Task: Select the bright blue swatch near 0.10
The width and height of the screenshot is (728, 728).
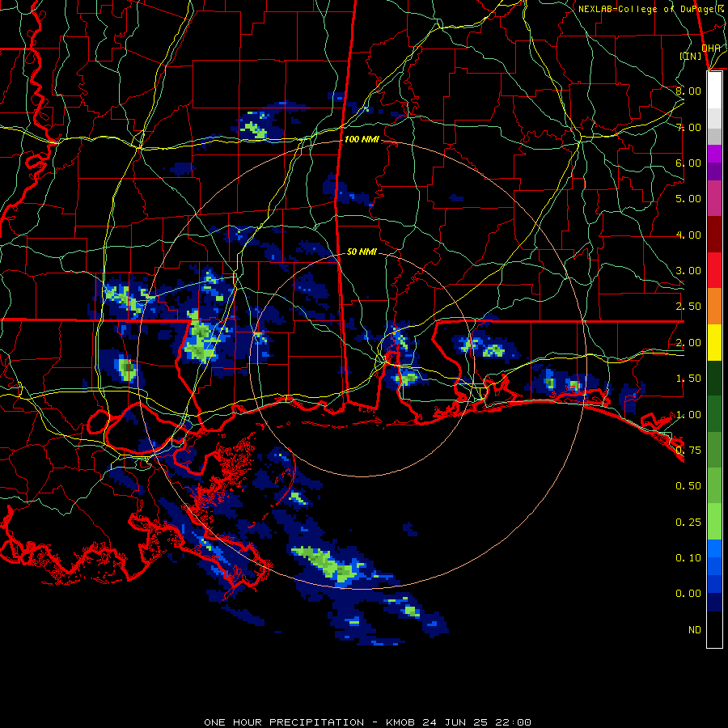Action: coord(714,548)
